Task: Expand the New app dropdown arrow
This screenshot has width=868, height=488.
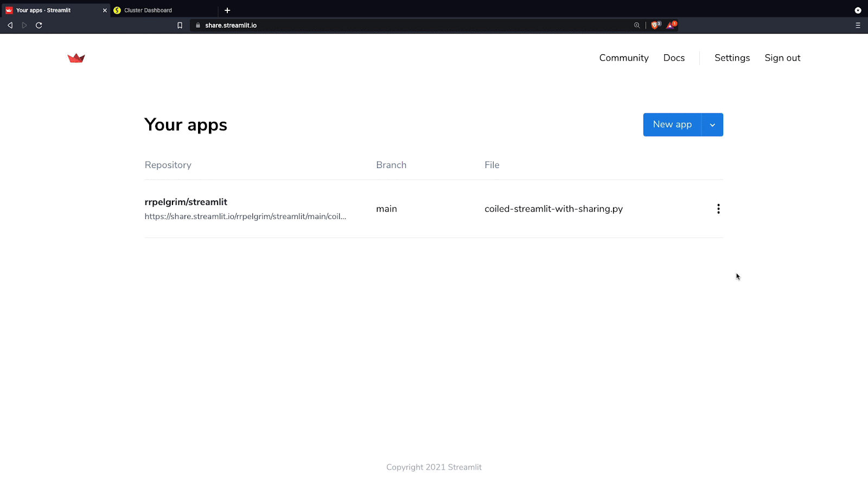Action: (x=712, y=125)
